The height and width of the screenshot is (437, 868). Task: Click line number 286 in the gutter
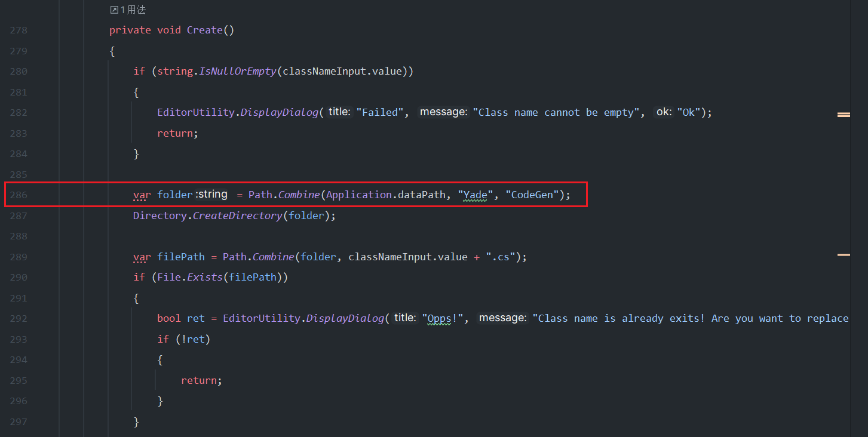tap(19, 195)
